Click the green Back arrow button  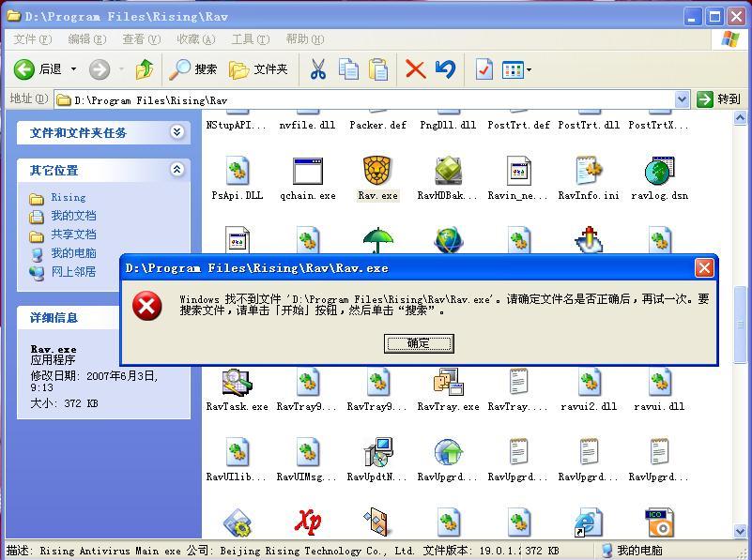[23, 69]
